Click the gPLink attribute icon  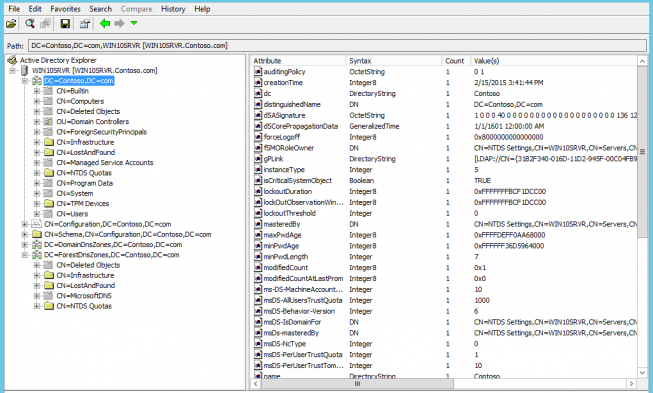[x=258, y=159]
